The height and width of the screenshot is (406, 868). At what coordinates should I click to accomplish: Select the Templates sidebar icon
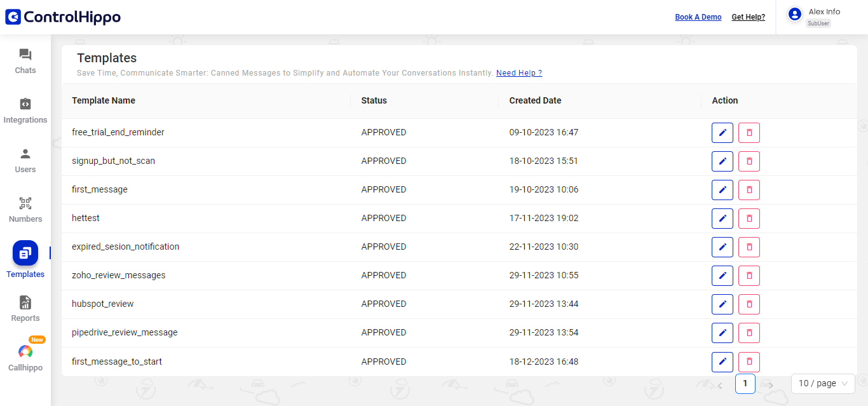pos(25,259)
